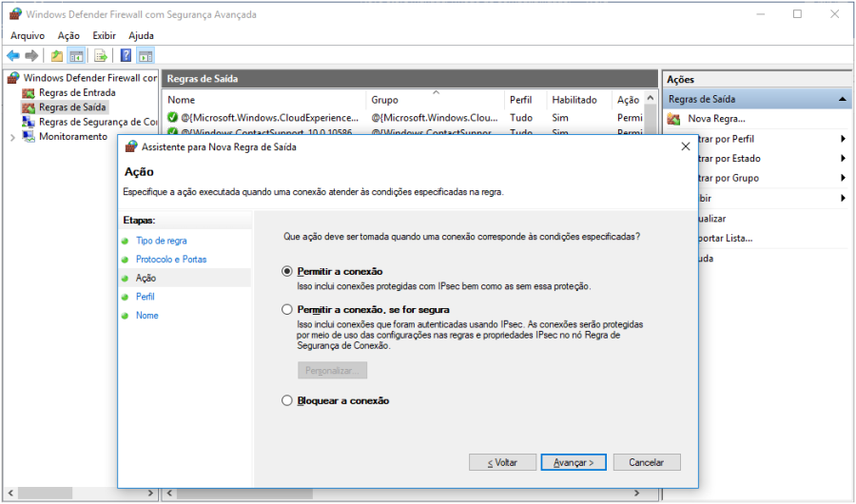
Task: Click the Regras de Saída actions header
Action: (757, 100)
